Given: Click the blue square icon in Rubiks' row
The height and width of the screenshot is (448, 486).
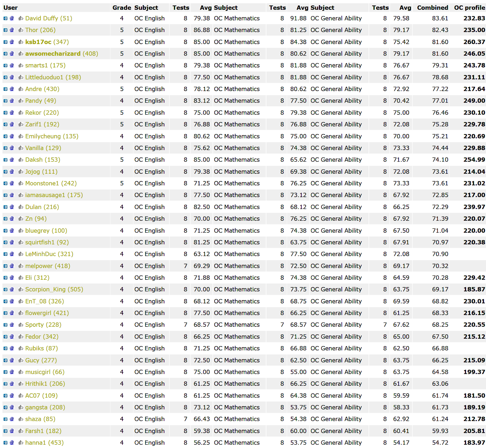Looking at the screenshot, I should tap(5, 348).
